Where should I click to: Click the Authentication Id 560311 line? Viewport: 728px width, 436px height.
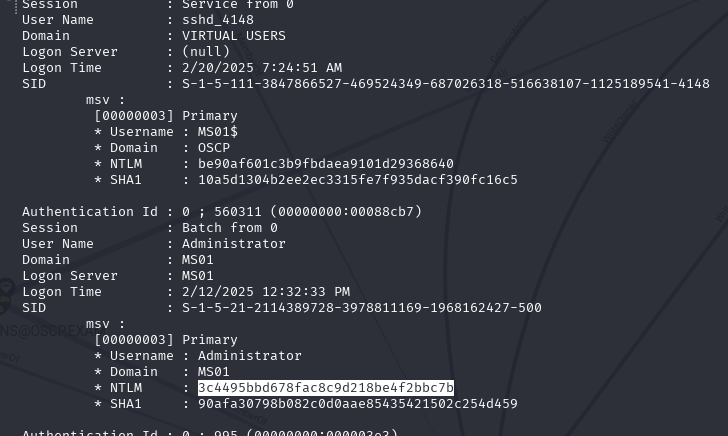tap(222, 212)
